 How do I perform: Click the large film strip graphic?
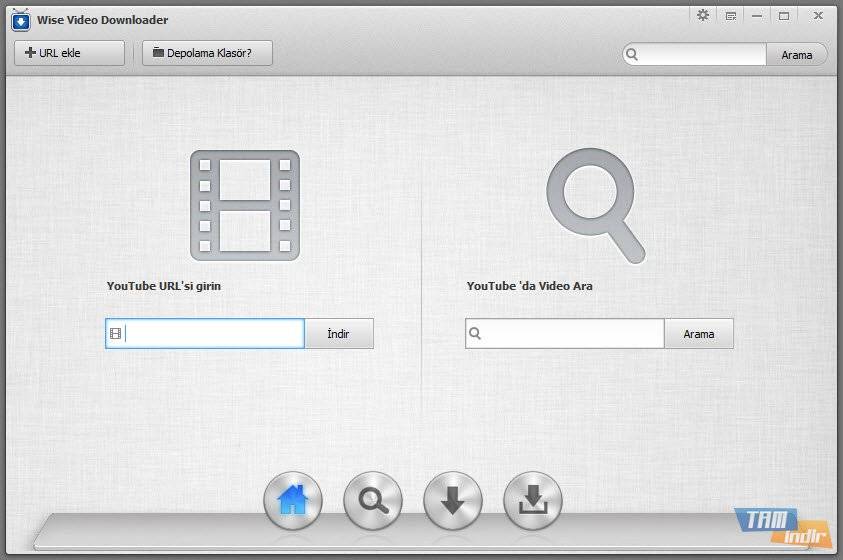(x=245, y=205)
